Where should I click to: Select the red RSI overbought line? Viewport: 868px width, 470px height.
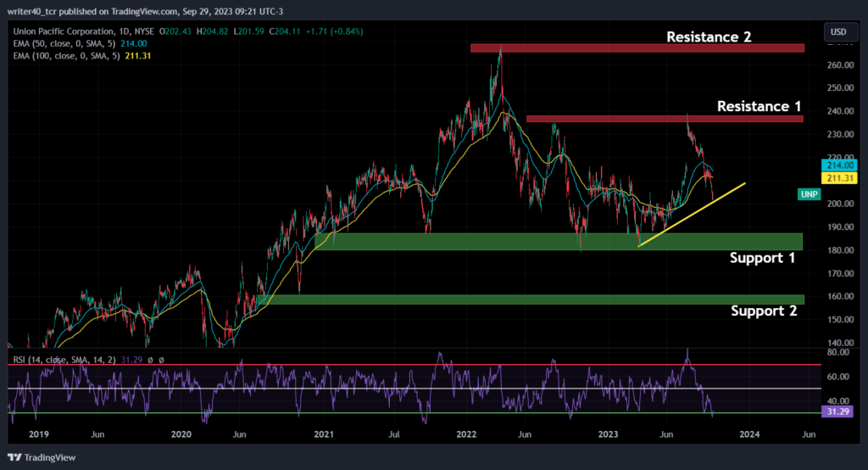[415, 365]
